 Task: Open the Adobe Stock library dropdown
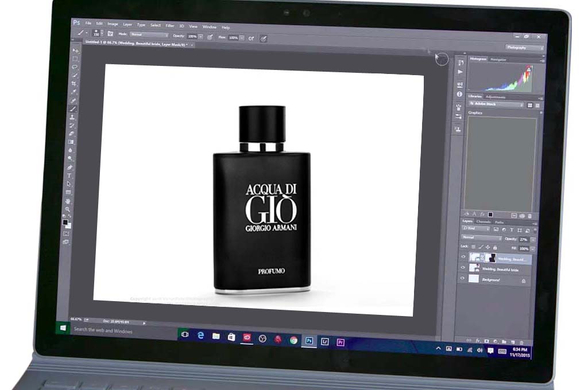click(496, 104)
